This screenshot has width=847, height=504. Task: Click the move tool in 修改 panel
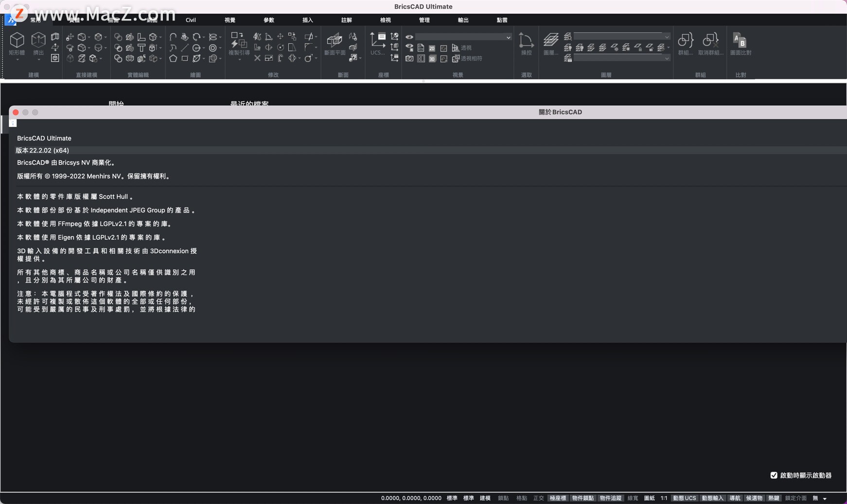[281, 36]
